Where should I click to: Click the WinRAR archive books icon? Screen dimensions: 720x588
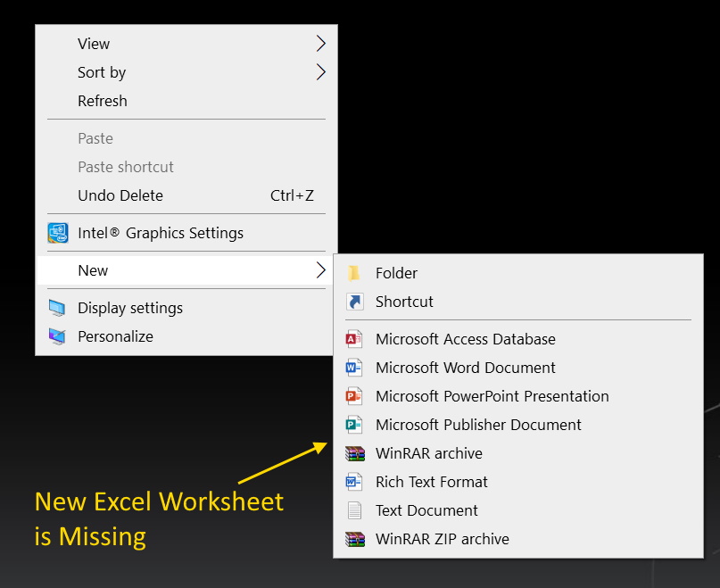pos(355,453)
